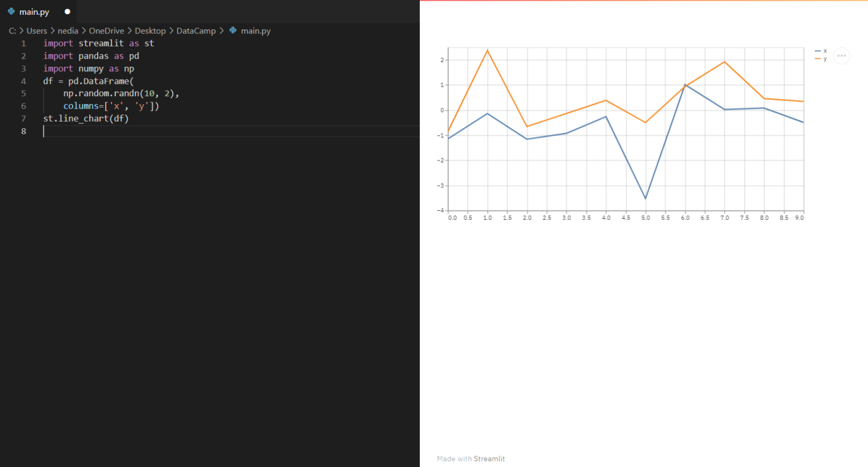Open the chart's three-dot options menu

click(x=841, y=55)
